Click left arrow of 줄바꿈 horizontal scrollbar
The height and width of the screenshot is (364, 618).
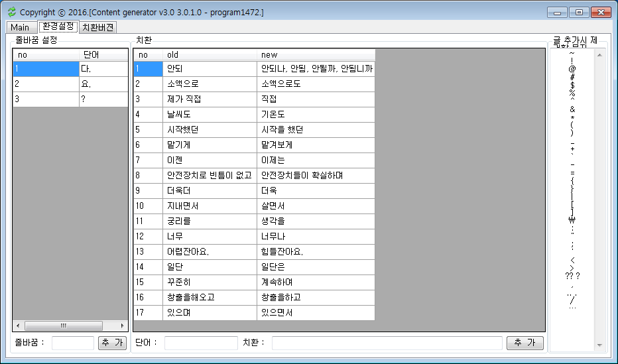pos(18,326)
